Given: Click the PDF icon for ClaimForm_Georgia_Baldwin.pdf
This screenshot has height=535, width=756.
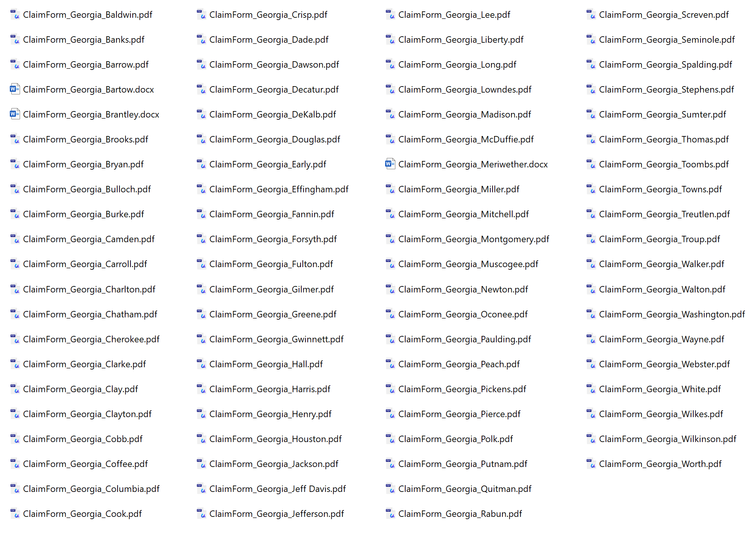Looking at the screenshot, I should tap(15, 15).
